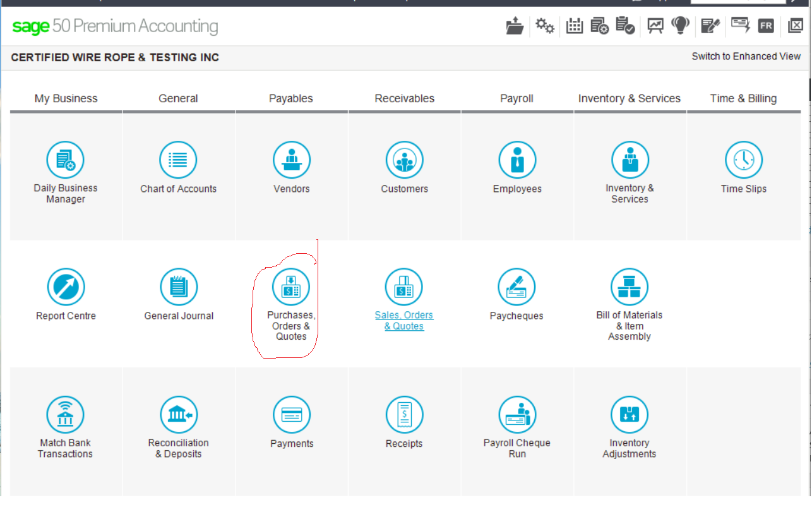The height and width of the screenshot is (512, 812).
Task: Open the Vendors module icon
Action: click(292, 160)
